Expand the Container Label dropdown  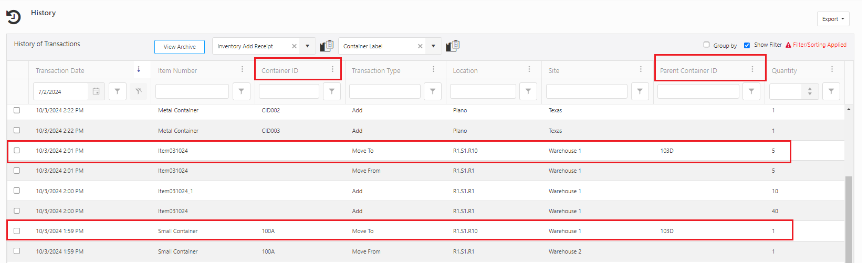(x=433, y=46)
